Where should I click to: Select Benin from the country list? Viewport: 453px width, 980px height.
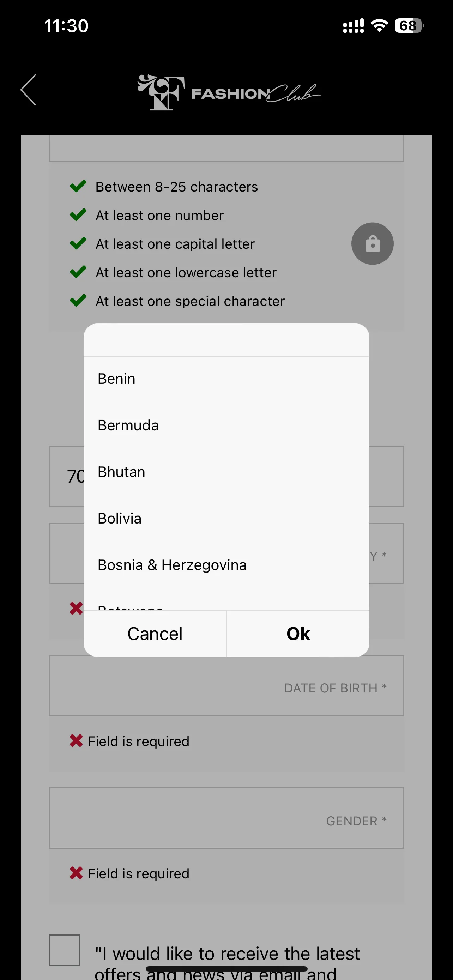[x=226, y=379]
